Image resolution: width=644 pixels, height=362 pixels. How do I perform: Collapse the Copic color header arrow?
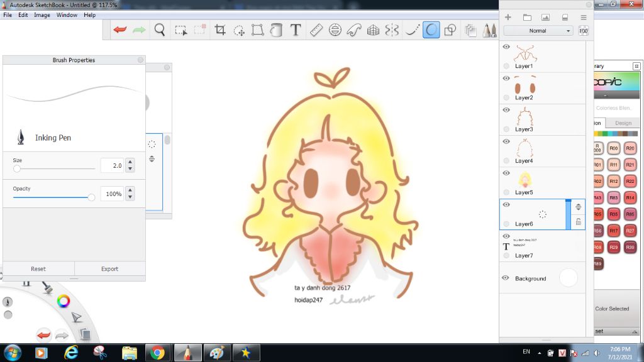click(605, 96)
